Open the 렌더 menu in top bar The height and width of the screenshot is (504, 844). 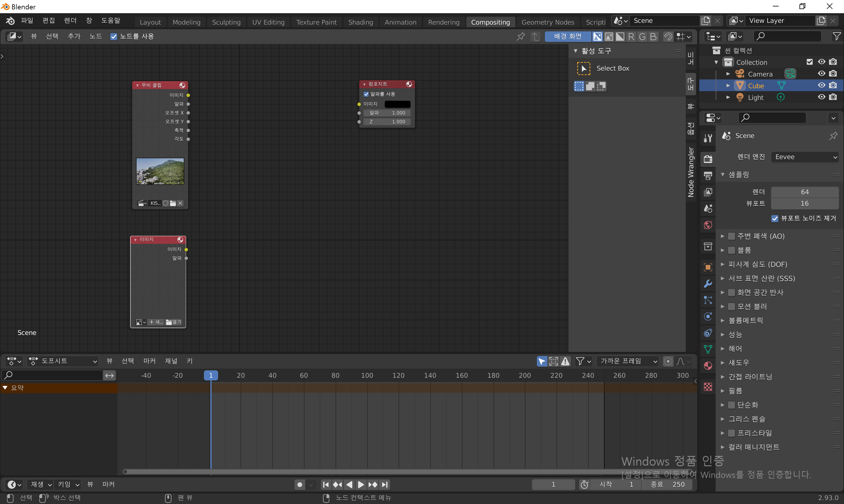(70, 21)
